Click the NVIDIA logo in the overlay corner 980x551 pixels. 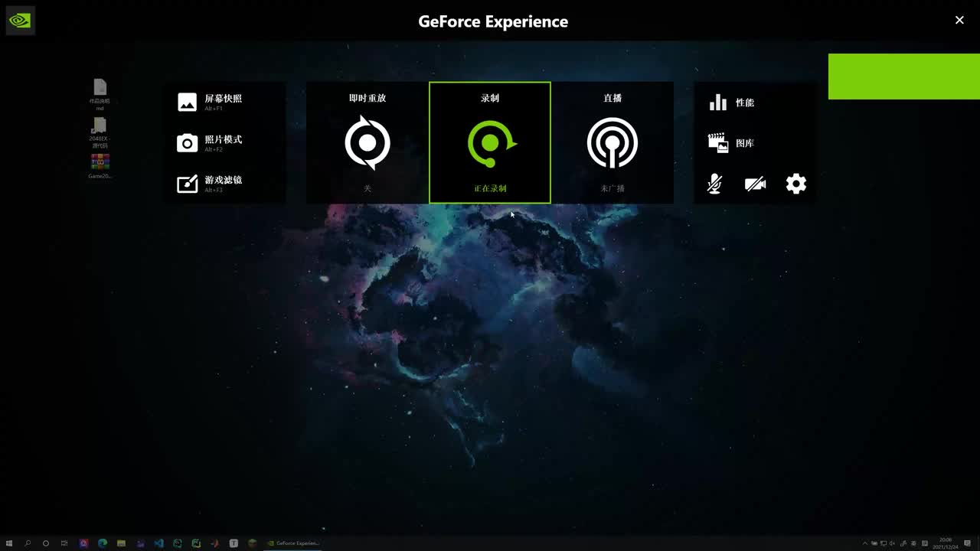(x=20, y=21)
